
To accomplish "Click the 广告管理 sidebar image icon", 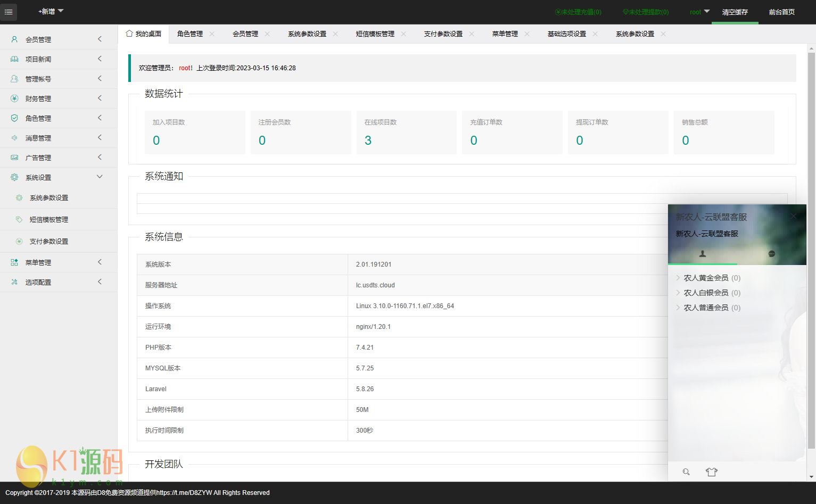I will pyautogui.click(x=14, y=158).
